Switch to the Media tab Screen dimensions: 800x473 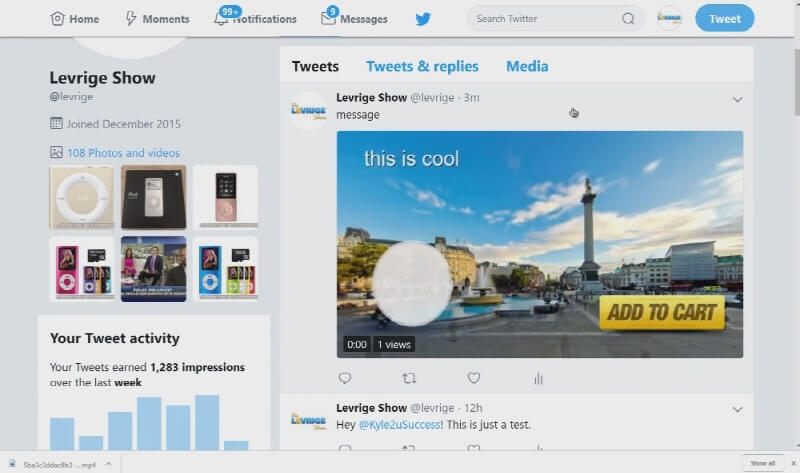pyautogui.click(x=527, y=66)
